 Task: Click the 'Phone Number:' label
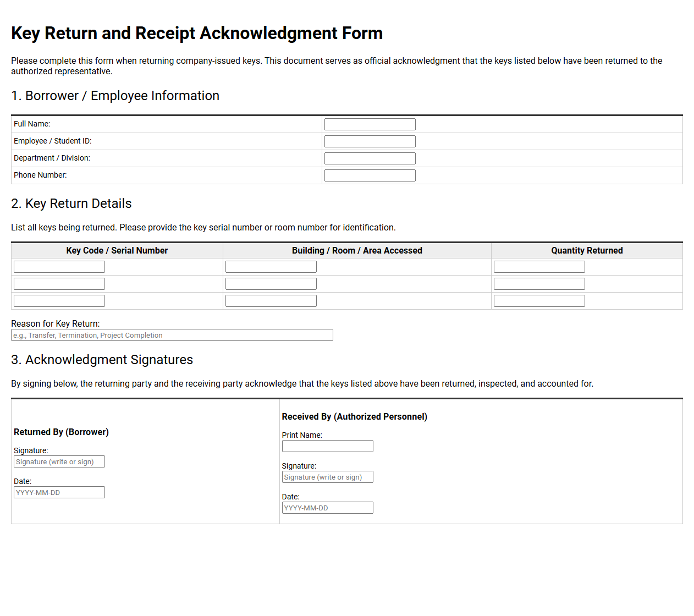[40, 175]
